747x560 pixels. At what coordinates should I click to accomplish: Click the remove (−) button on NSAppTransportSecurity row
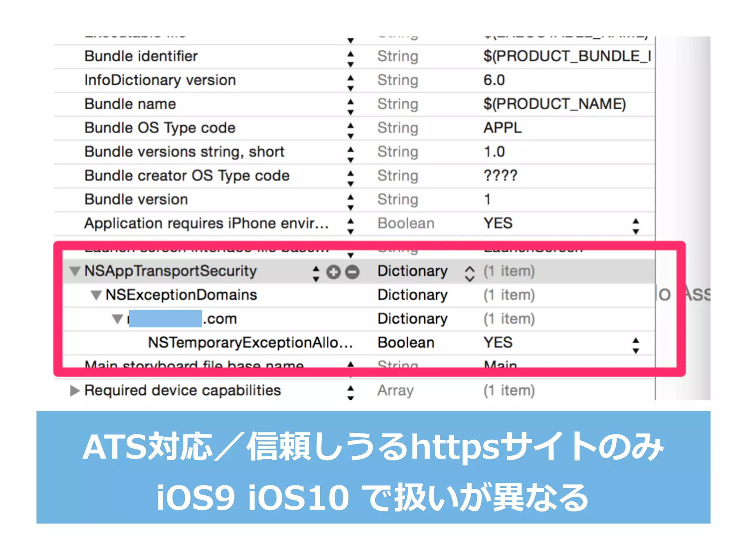click(352, 272)
